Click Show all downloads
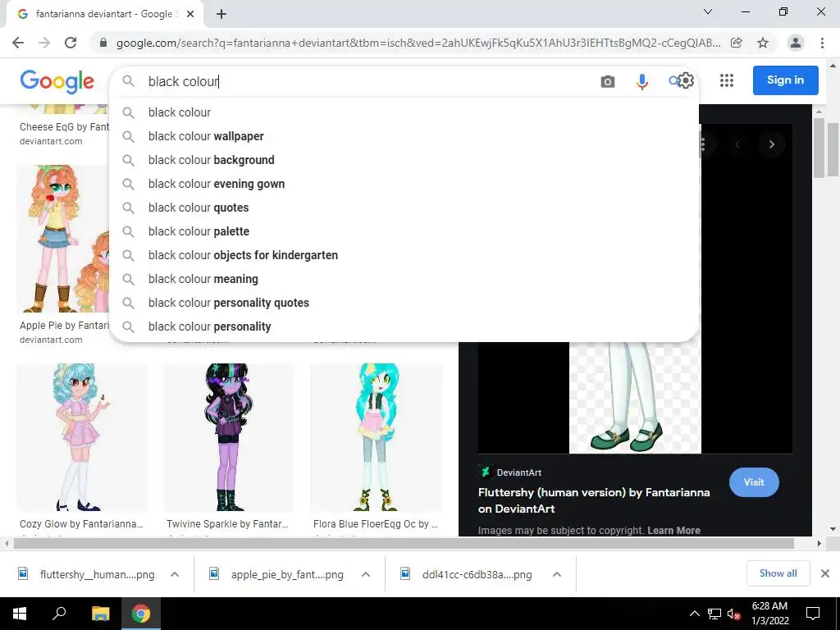The image size is (840, 630). tap(778, 573)
